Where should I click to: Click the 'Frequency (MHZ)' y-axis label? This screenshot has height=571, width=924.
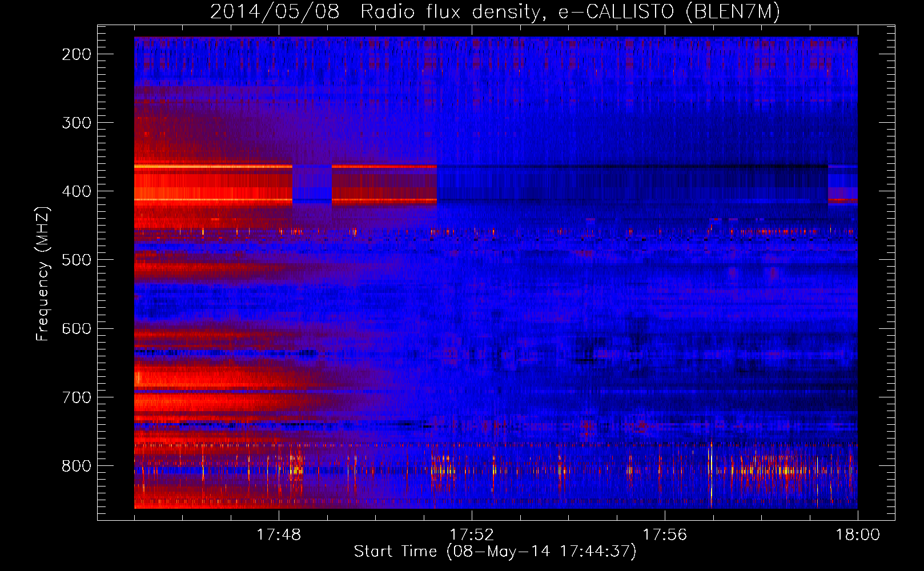pos(43,274)
